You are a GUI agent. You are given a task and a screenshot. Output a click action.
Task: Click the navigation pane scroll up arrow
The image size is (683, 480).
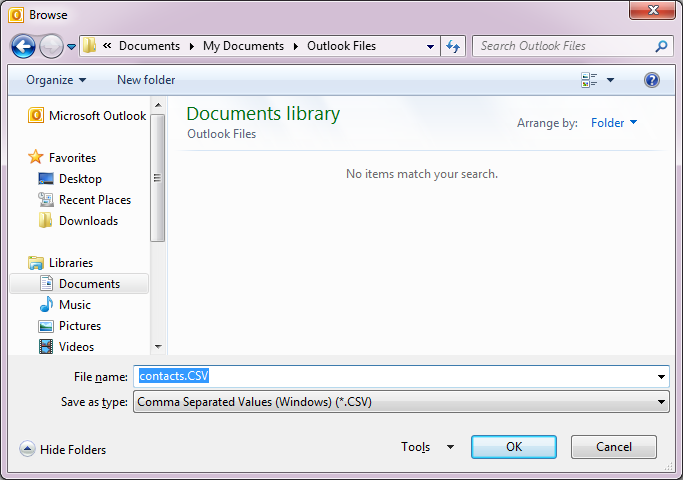(x=158, y=105)
